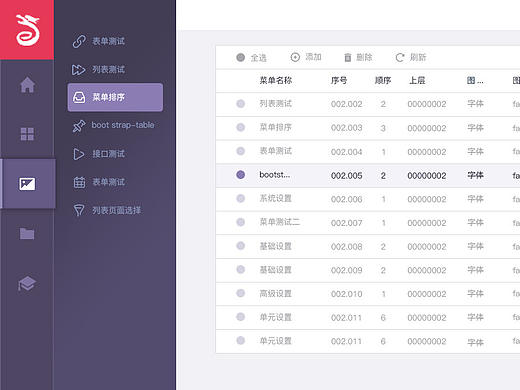Click the 列表测试 table cell
This screenshot has width=520, height=390.
pos(276,104)
